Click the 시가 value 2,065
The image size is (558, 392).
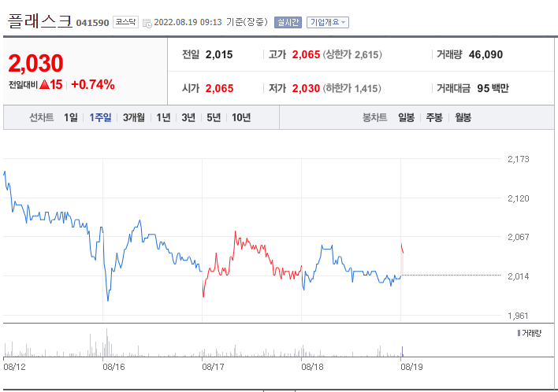(219, 88)
